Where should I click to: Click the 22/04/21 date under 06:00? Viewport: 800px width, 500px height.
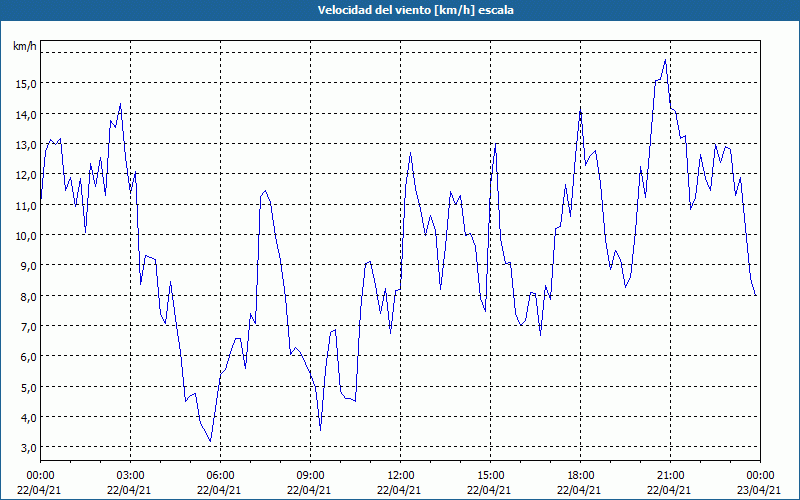coord(218,490)
